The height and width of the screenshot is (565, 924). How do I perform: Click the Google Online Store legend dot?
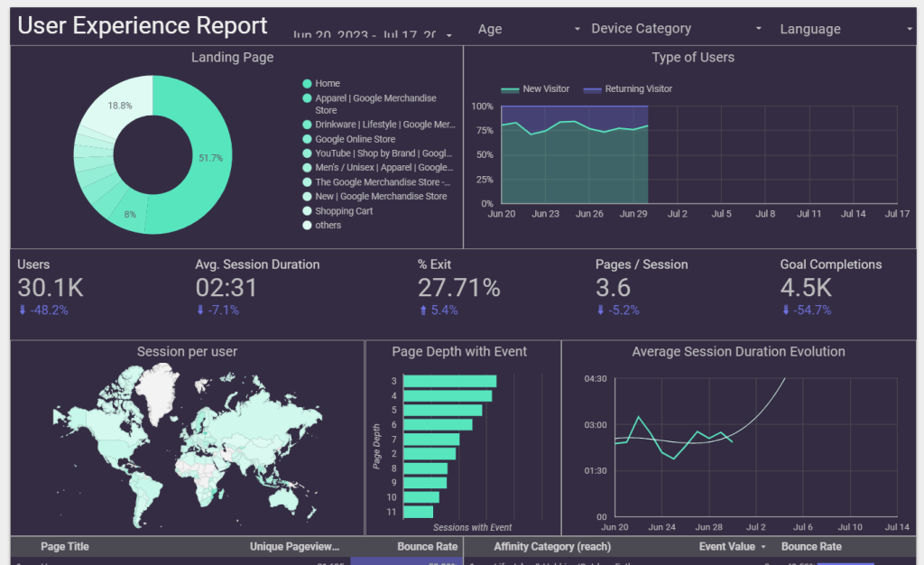point(307,140)
